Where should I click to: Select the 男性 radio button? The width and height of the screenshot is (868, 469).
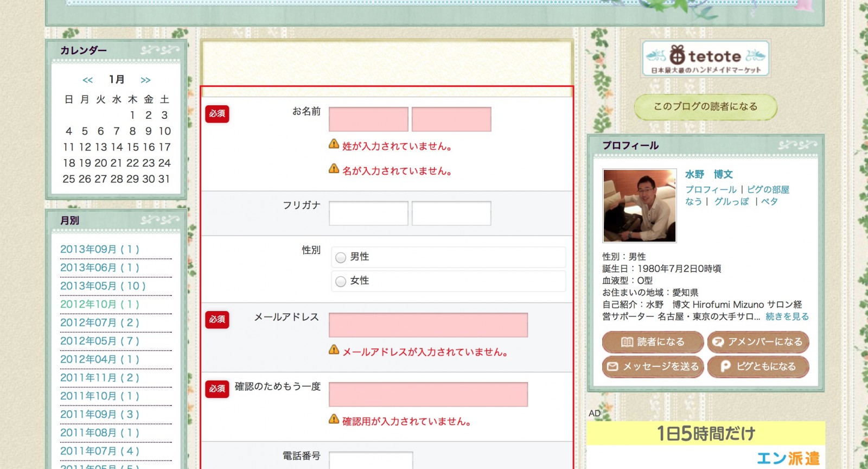point(341,257)
